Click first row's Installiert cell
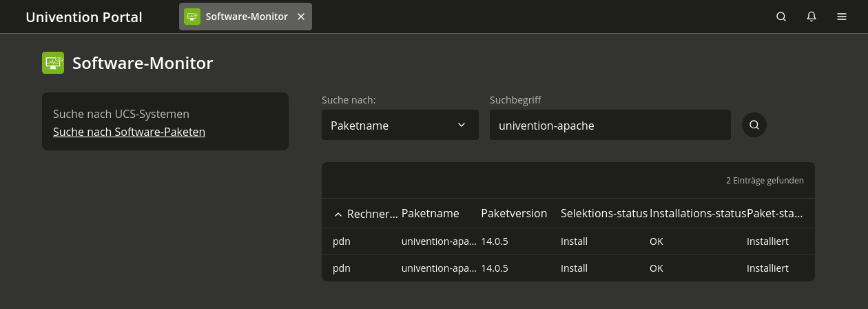Screen dimensions: 868x309 (767, 241)
